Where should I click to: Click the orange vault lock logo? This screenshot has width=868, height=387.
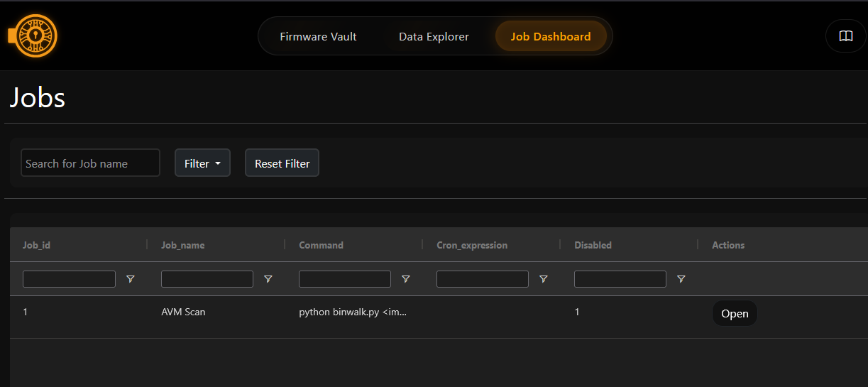[33, 36]
